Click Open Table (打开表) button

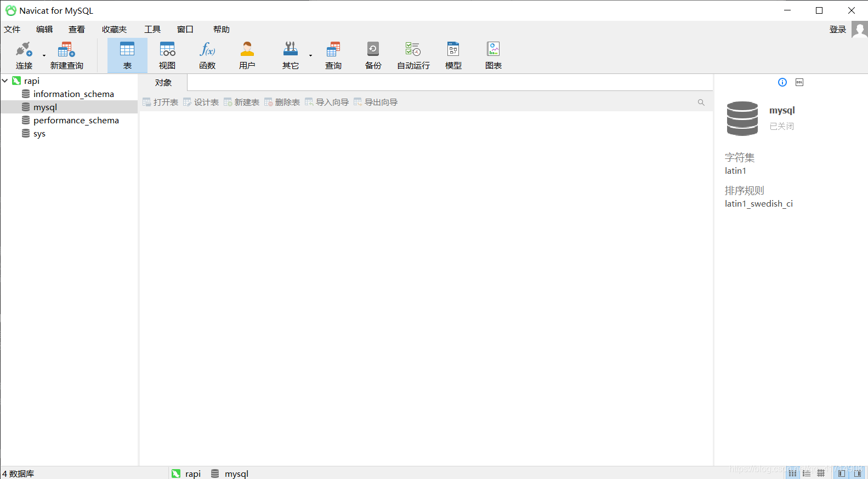(161, 102)
